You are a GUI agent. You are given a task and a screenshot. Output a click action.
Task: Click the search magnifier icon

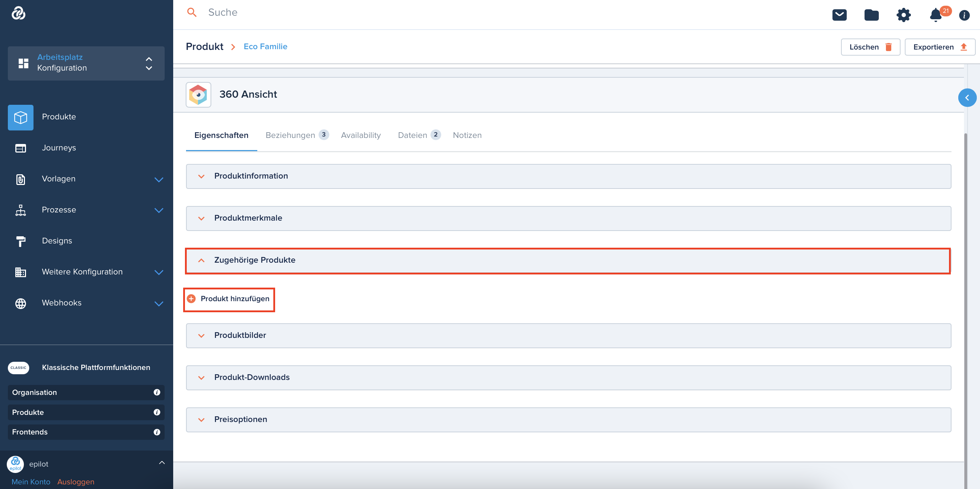[192, 12]
